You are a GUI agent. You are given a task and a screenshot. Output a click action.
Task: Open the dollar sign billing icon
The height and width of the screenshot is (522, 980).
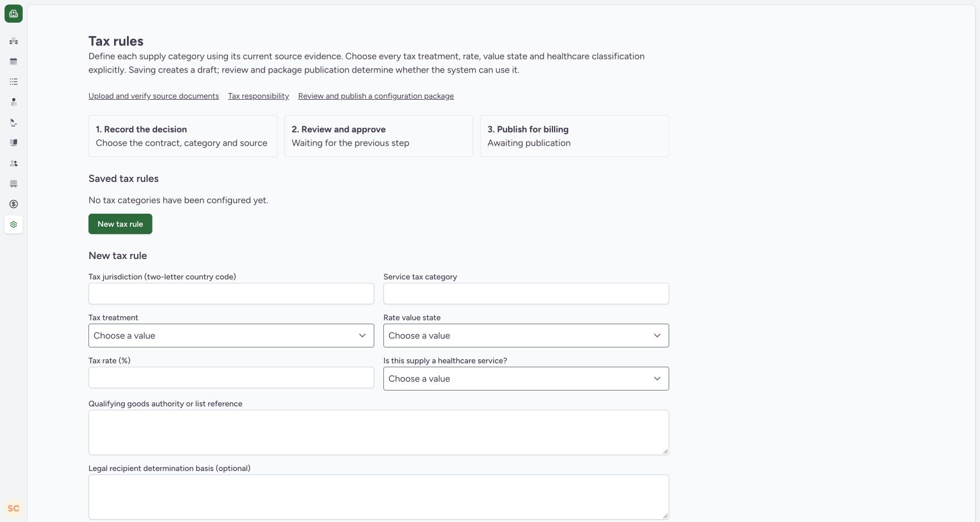[14, 204]
